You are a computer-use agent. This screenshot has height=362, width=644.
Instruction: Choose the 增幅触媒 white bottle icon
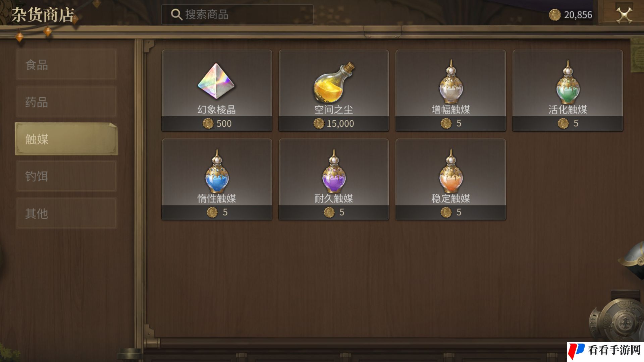click(451, 81)
